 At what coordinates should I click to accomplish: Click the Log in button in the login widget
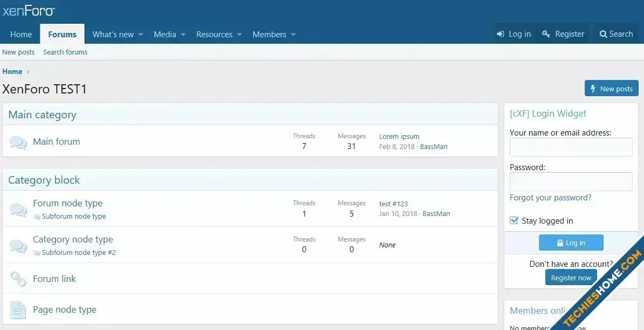click(x=571, y=243)
